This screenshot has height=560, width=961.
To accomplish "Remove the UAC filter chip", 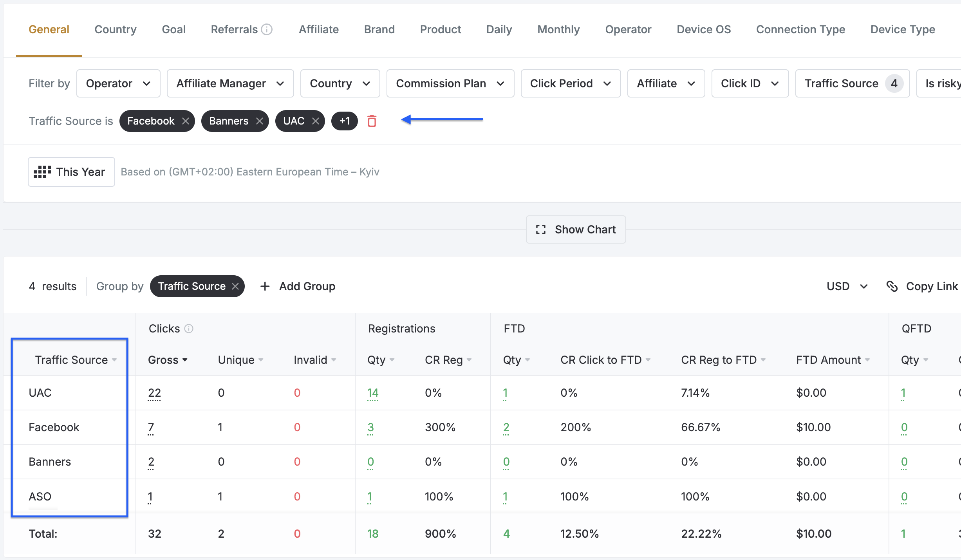I will (316, 121).
